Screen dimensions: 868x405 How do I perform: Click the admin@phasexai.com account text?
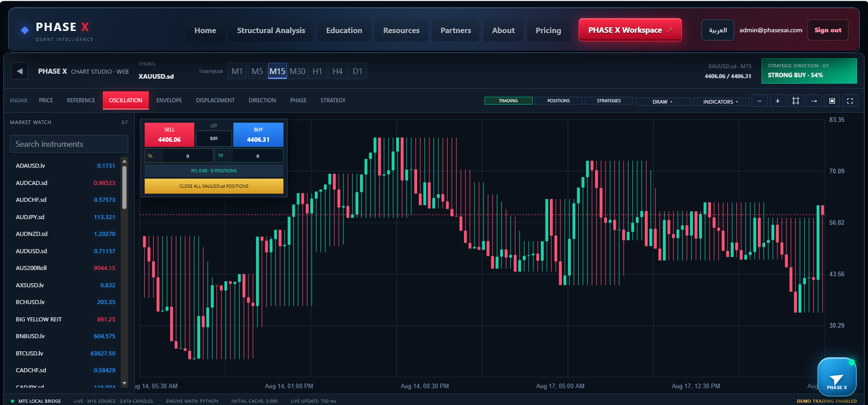click(771, 30)
